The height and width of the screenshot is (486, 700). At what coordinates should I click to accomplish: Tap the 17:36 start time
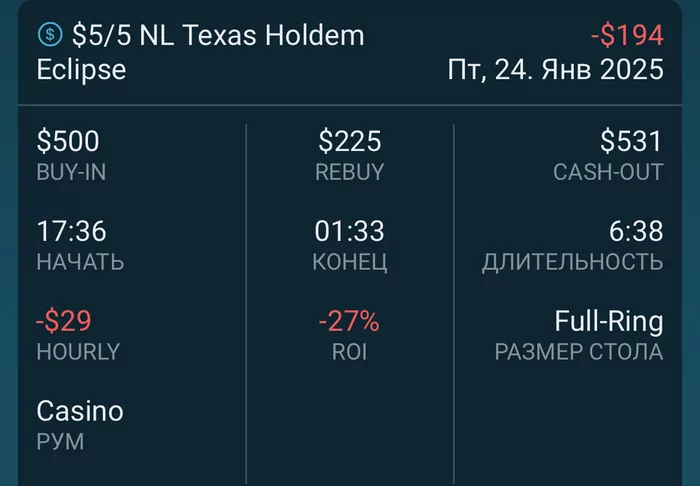tap(71, 232)
